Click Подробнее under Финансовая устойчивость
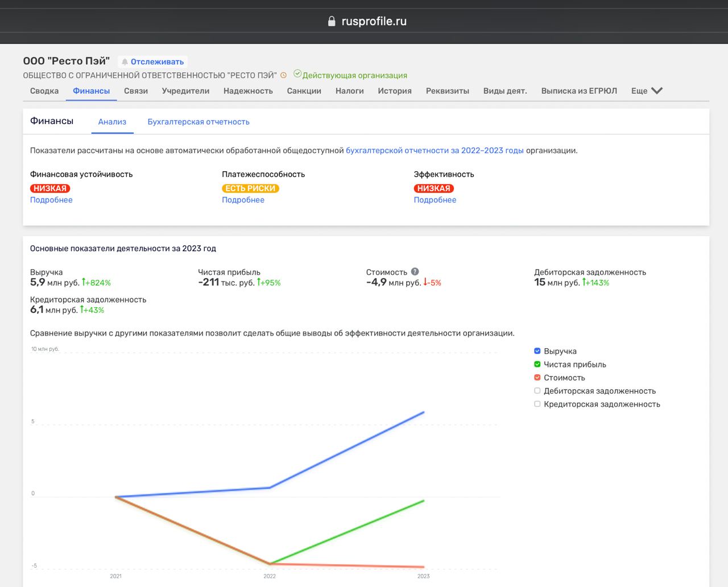Image resolution: width=728 pixels, height=587 pixels. coord(51,200)
